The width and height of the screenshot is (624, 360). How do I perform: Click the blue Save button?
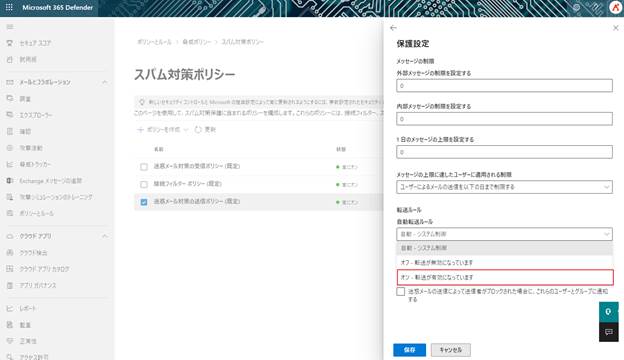(x=410, y=350)
